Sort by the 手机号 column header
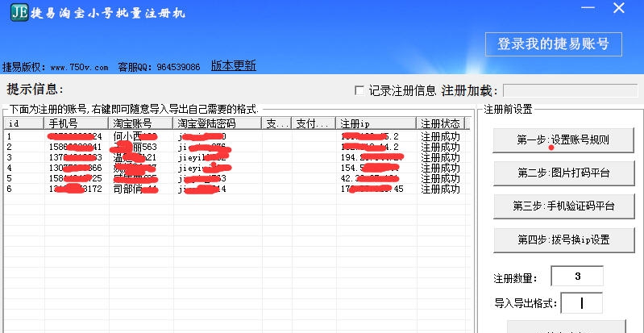The image size is (644, 333). pos(77,123)
